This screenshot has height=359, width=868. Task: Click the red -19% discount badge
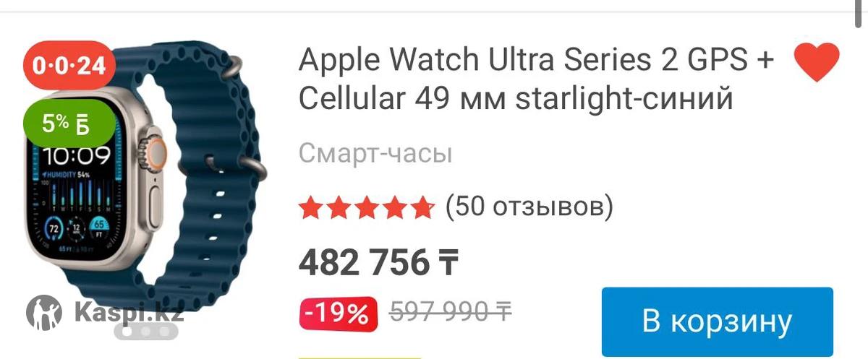point(338,313)
